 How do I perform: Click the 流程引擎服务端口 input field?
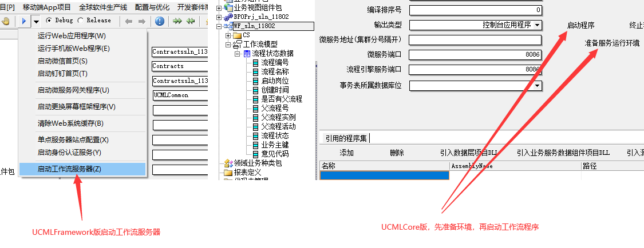(475, 70)
